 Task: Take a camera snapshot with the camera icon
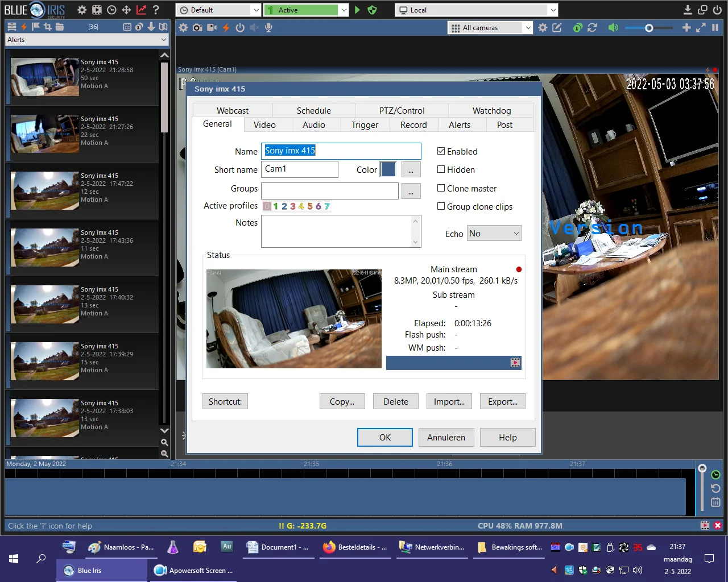[197, 27]
